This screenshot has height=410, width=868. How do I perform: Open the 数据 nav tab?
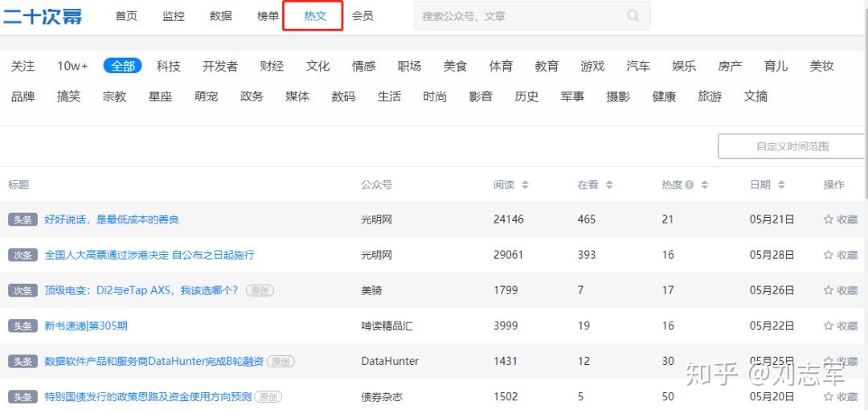click(x=221, y=16)
